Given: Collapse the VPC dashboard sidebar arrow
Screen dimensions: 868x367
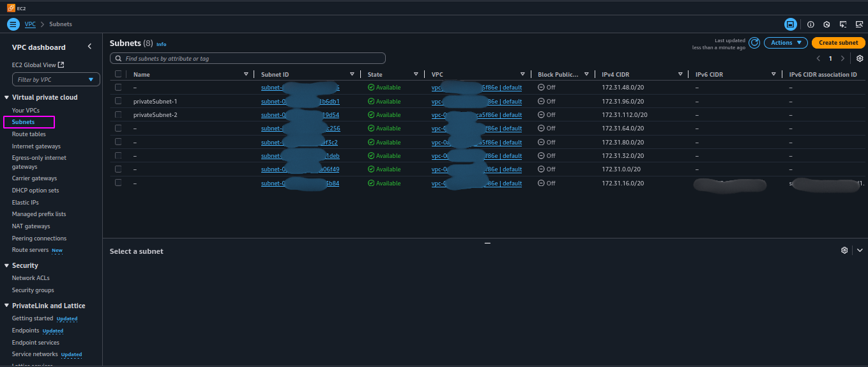Looking at the screenshot, I should 89,47.
